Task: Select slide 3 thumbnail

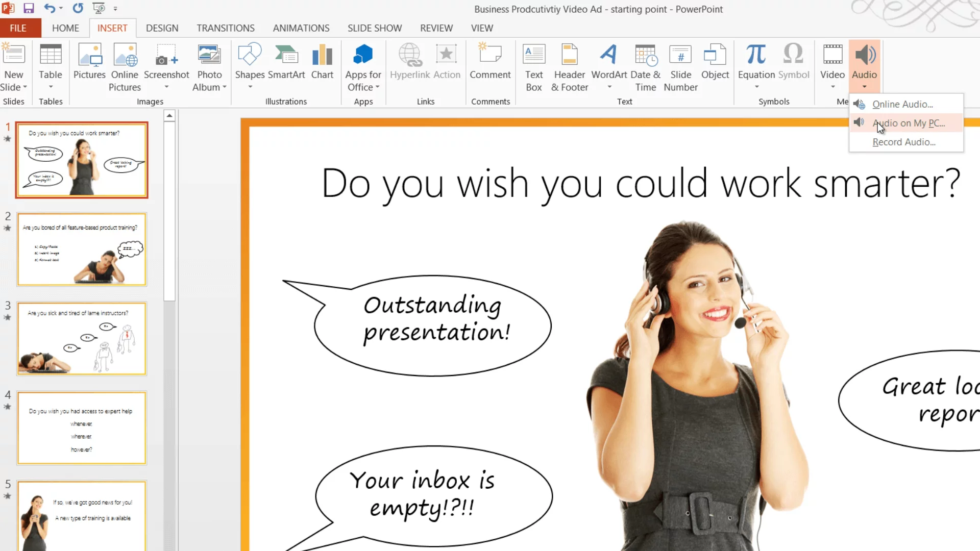Action: pos(82,339)
